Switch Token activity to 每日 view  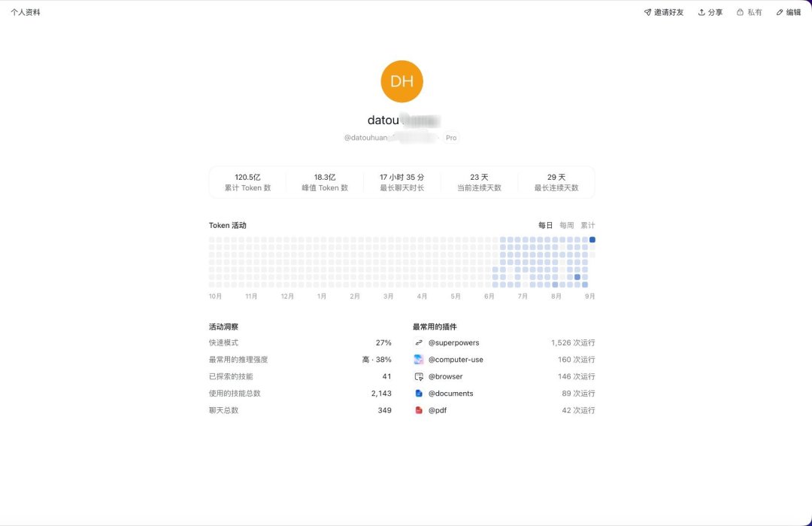click(545, 226)
